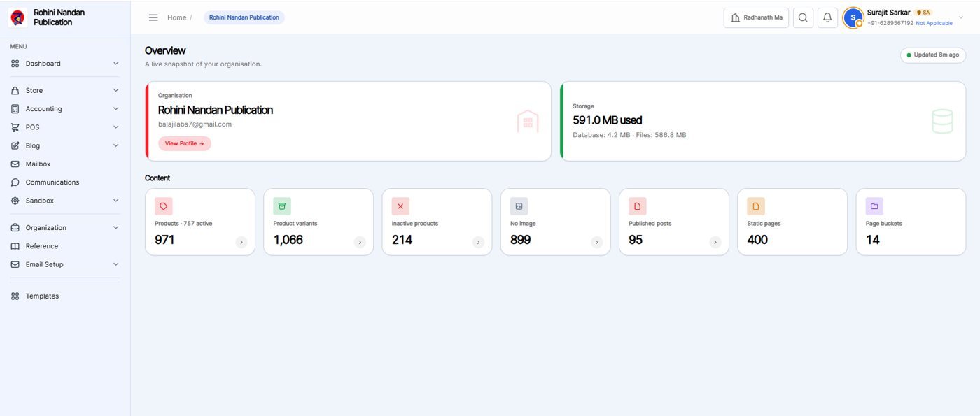Click the No image picture icon
The image size is (980, 416).
519,206
